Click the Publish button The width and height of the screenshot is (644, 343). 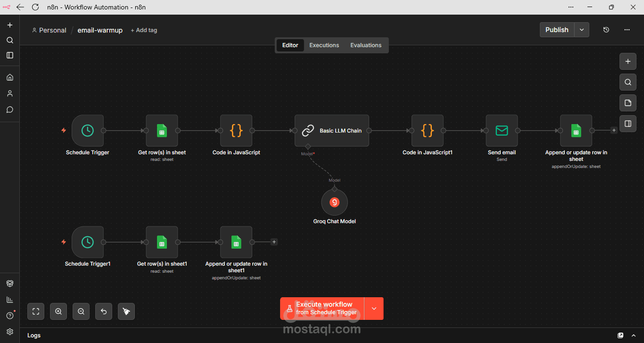[557, 30]
